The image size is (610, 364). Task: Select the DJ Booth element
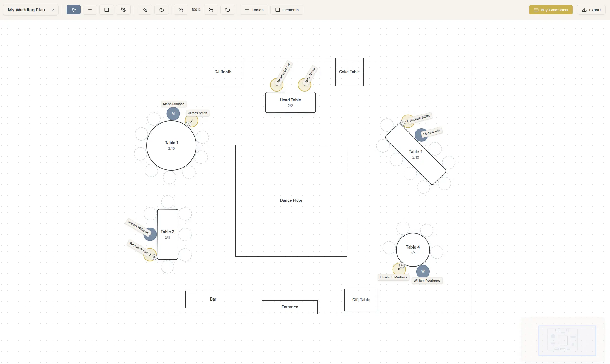223,72
